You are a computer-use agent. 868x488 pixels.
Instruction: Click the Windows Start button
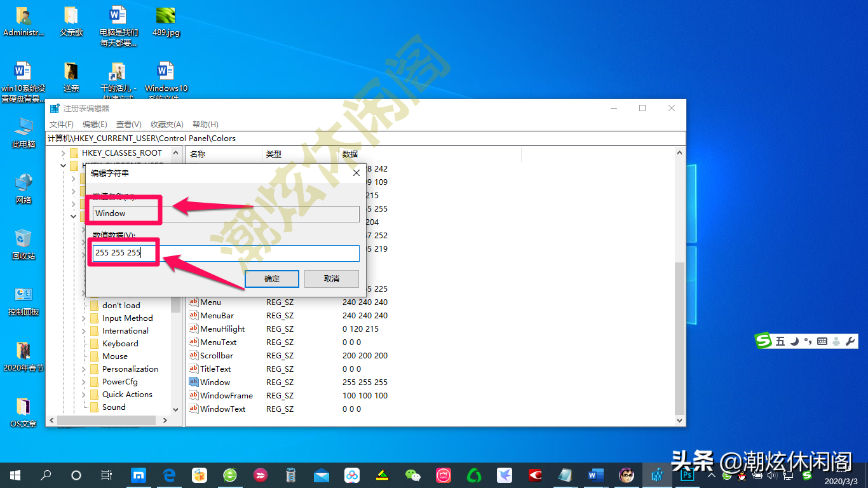point(15,475)
